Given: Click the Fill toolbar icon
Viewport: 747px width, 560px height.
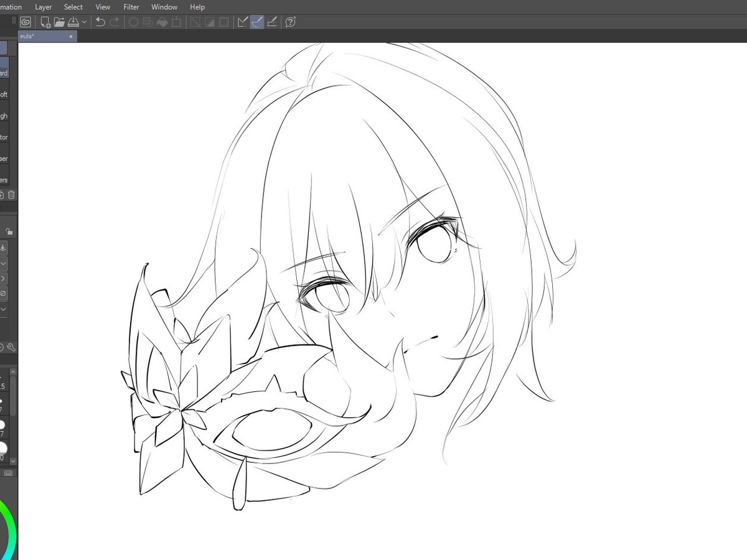Looking at the screenshot, I should tap(162, 22).
